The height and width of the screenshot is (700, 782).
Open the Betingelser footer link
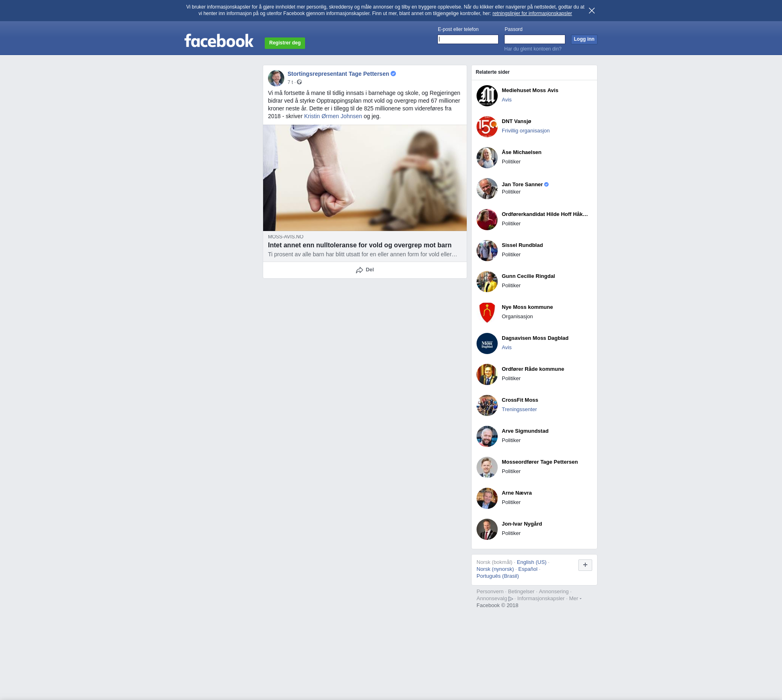pyautogui.click(x=521, y=592)
